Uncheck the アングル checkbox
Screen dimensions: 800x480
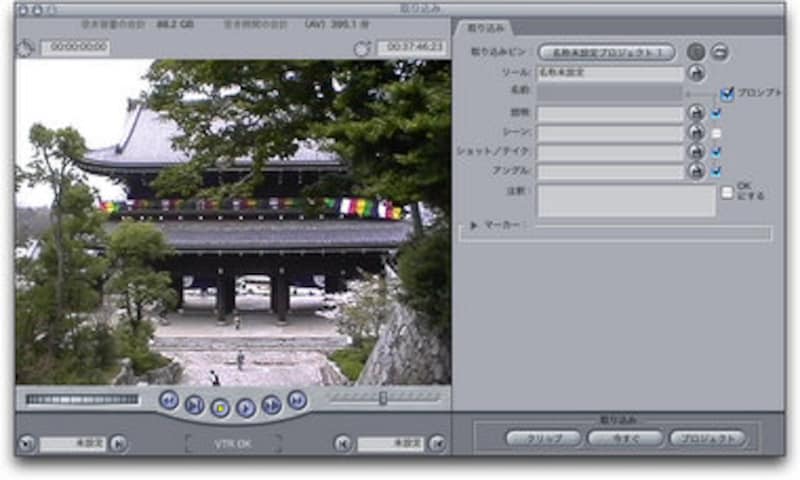716,171
